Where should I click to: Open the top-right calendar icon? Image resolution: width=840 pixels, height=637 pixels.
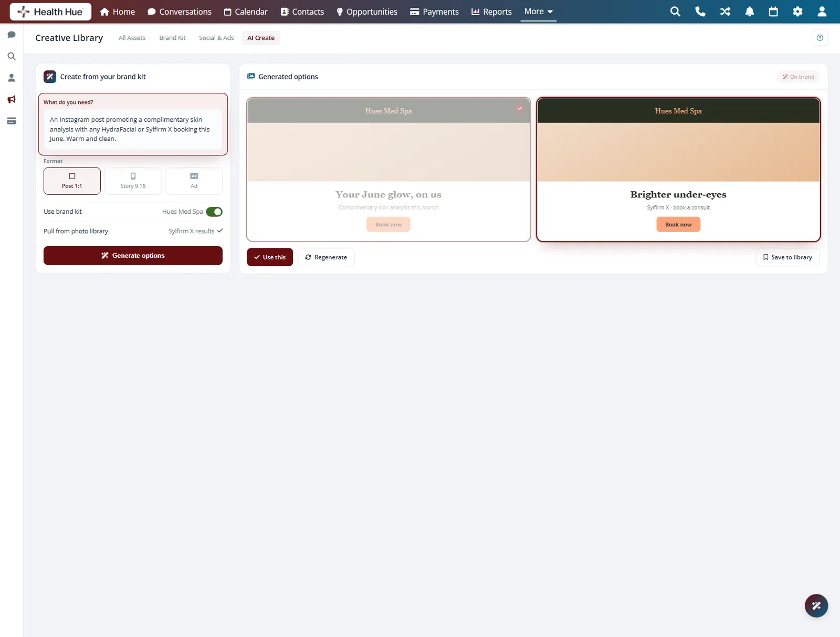773,12
